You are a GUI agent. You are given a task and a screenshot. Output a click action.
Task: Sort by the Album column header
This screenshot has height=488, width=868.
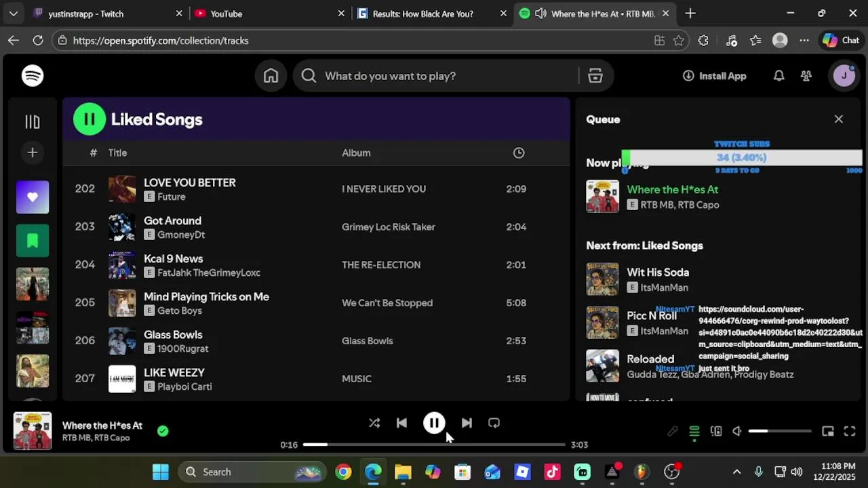tap(356, 153)
